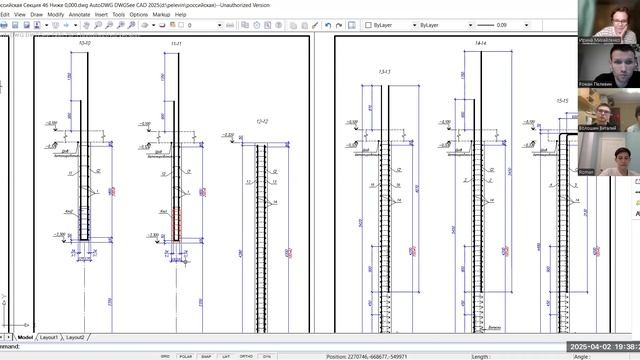The image size is (640, 360).
Task: Click the tab scroll right arrow
Action: [9, 337]
